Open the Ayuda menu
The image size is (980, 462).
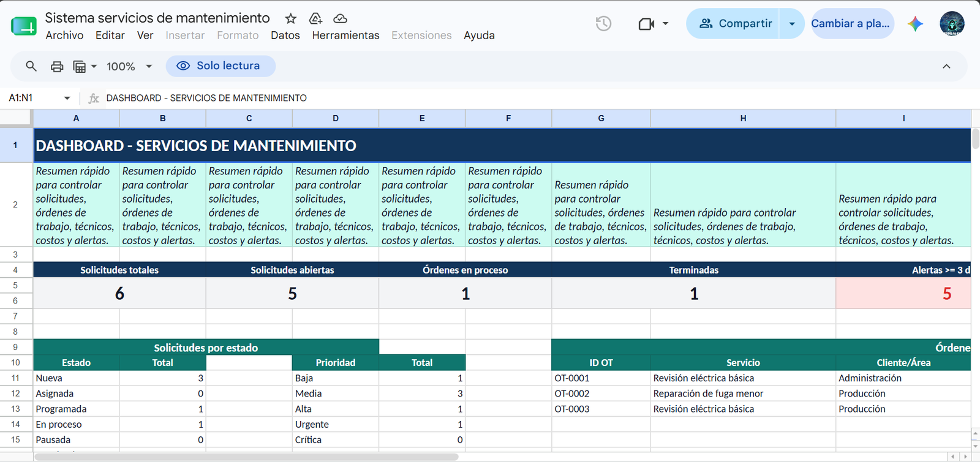(x=479, y=35)
